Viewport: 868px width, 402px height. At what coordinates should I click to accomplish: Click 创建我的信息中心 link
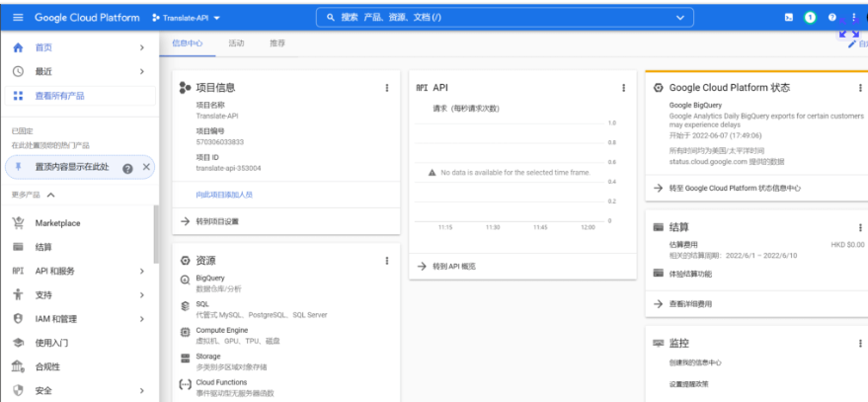coord(695,362)
